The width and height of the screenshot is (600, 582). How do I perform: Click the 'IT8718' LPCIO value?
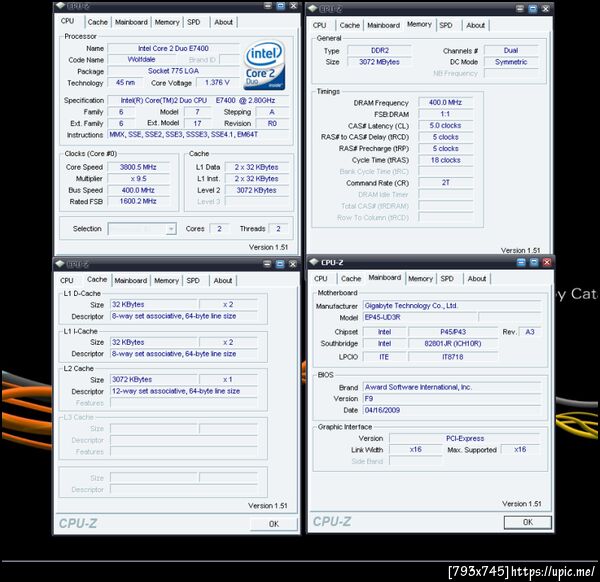click(x=453, y=357)
